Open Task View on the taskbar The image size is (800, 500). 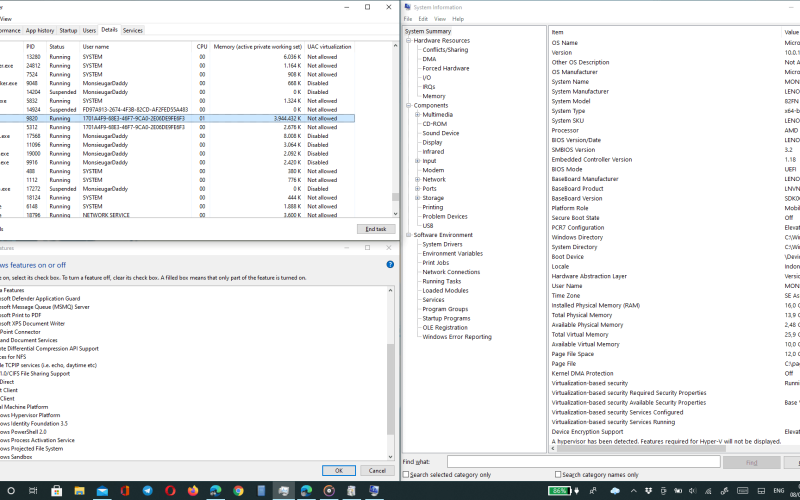[33, 491]
